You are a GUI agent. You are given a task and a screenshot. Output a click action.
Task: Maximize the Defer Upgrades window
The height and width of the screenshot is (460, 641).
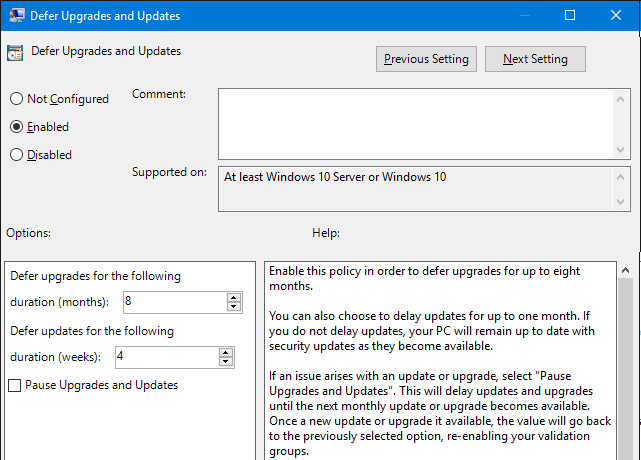(x=570, y=15)
